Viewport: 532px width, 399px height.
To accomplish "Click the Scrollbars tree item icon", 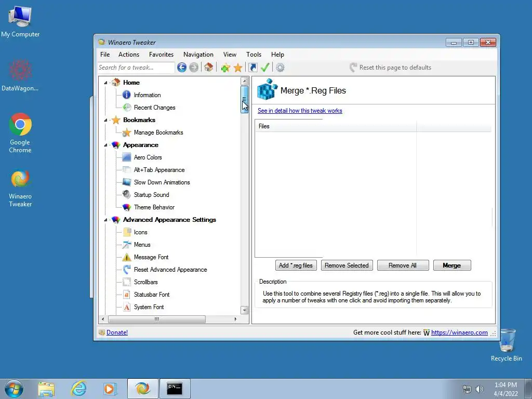I will 127,282.
